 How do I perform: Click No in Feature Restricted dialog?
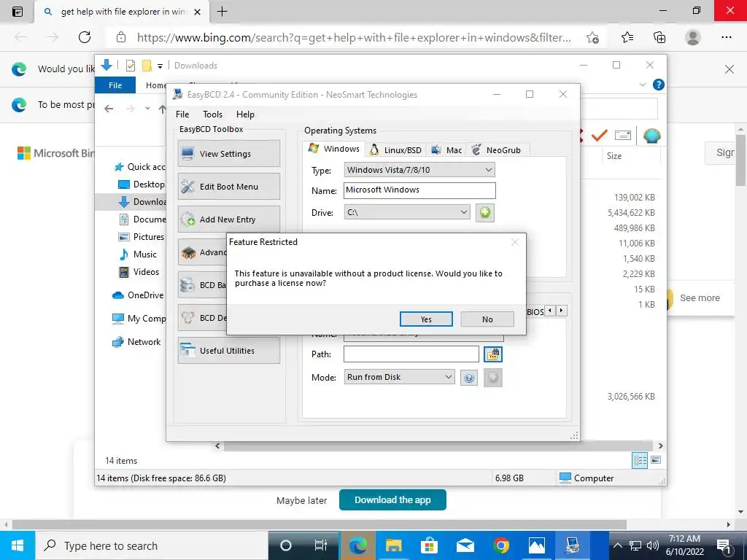(x=487, y=319)
